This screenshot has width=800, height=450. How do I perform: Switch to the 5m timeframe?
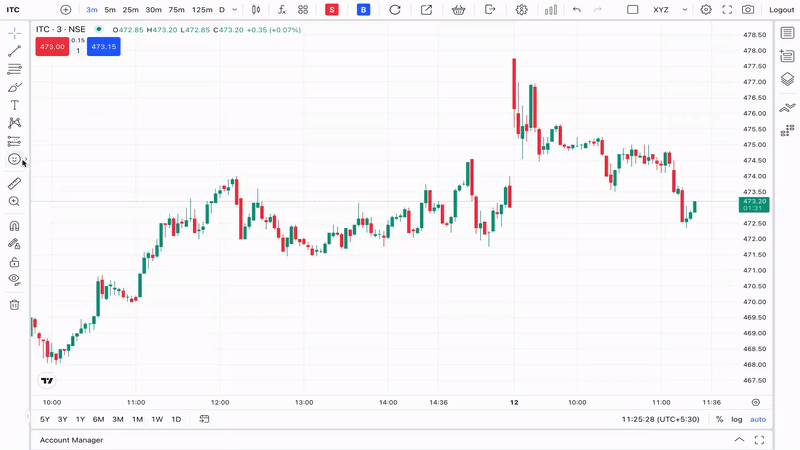[x=110, y=10]
